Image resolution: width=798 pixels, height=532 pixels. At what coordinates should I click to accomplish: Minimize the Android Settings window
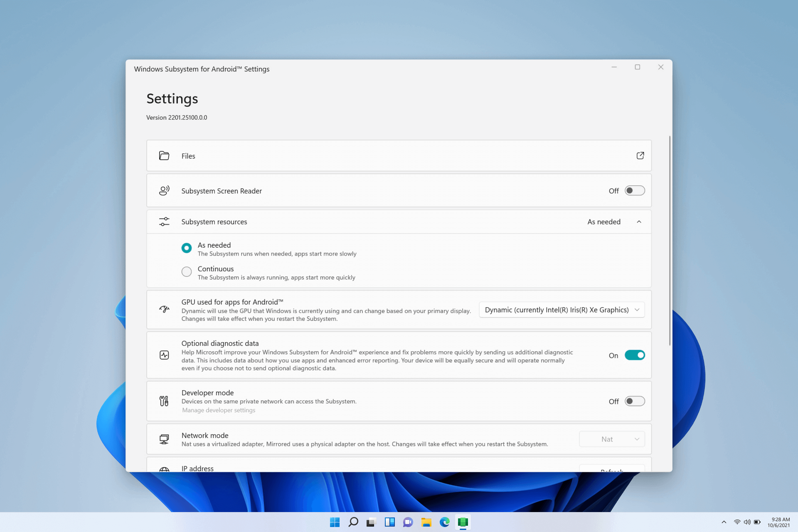[614, 67]
